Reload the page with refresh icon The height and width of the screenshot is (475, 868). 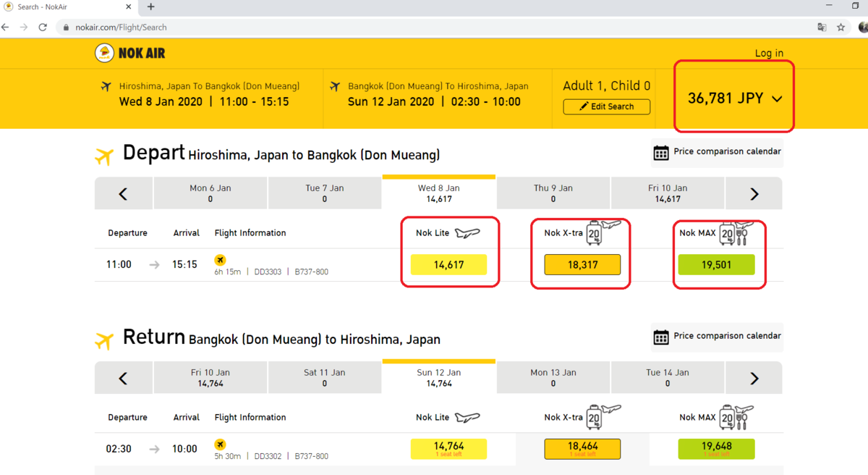[x=43, y=28]
